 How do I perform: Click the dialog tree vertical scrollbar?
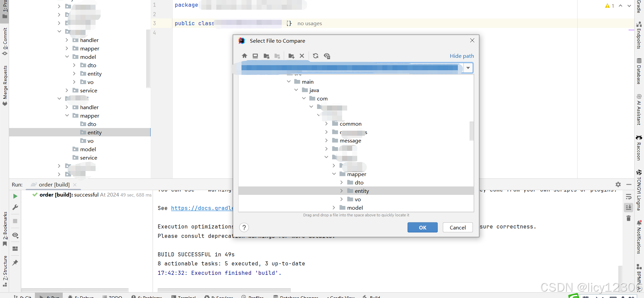pyautogui.click(x=472, y=131)
